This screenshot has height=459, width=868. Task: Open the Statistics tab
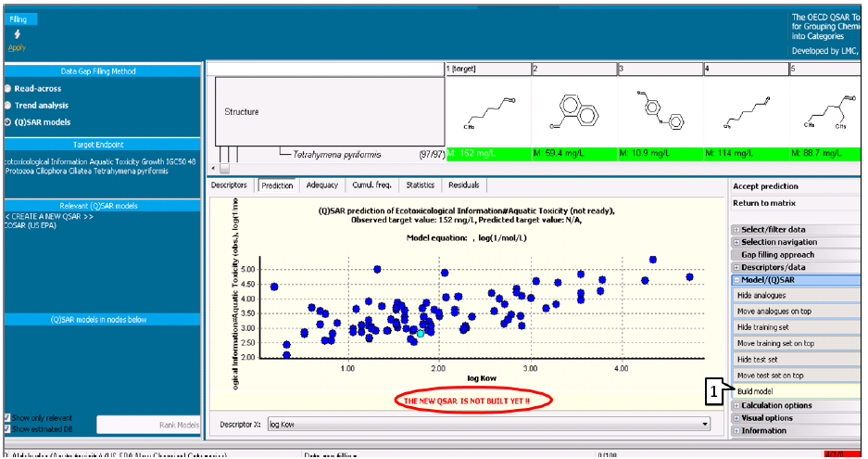(421, 185)
